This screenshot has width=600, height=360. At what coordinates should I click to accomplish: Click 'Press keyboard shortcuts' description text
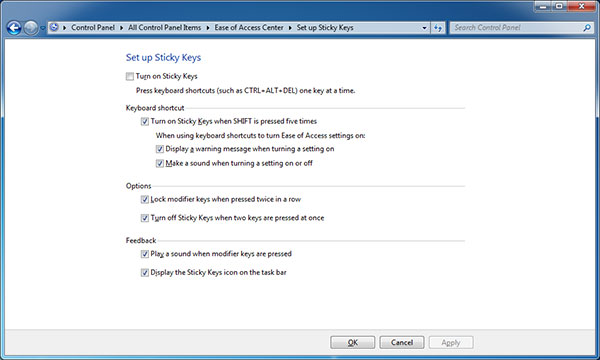point(246,91)
